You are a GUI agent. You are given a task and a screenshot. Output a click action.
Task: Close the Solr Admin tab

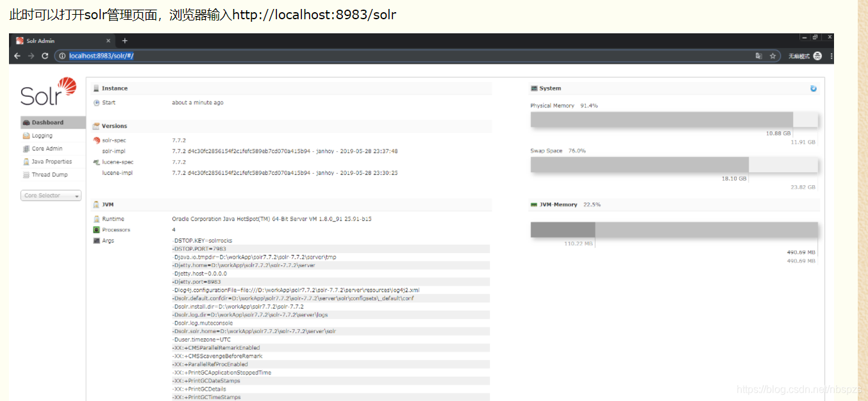(108, 40)
